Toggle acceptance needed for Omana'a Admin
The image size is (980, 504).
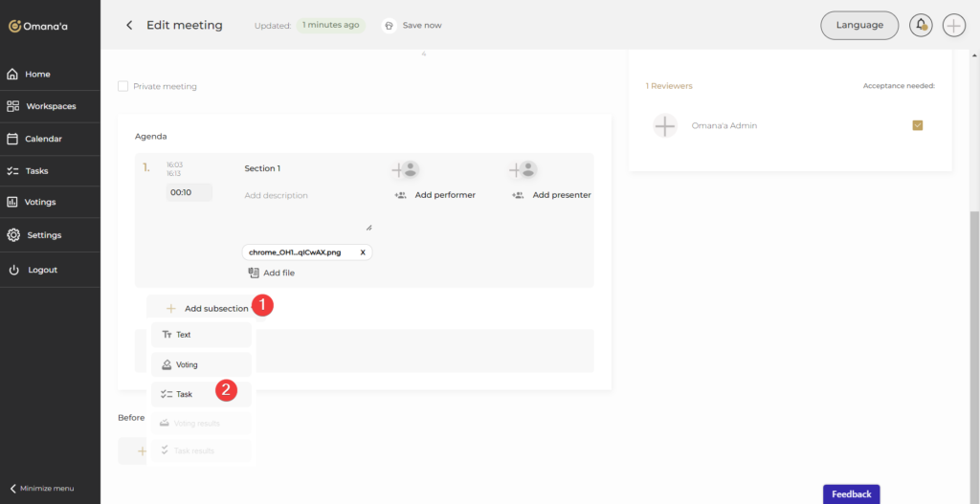tap(918, 125)
